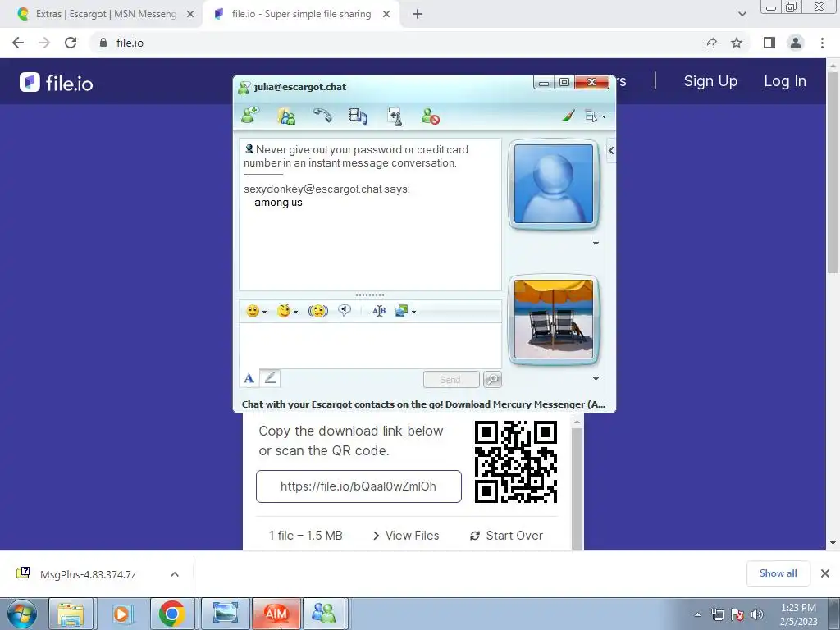Open color scheme paintbrush icon
This screenshot has width=840, height=630.
tap(568, 115)
